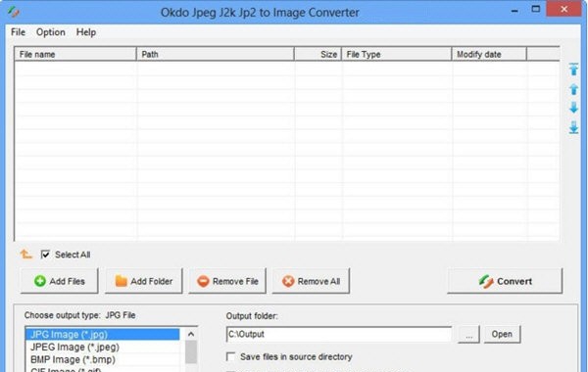Image resolution: width=588 pixels, height=372 pixels.
Task: Click the Remove File button
Action: 227,281
